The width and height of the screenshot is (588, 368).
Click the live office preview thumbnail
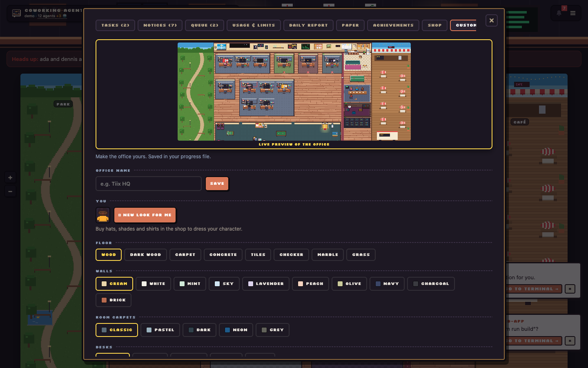(294, 92)
